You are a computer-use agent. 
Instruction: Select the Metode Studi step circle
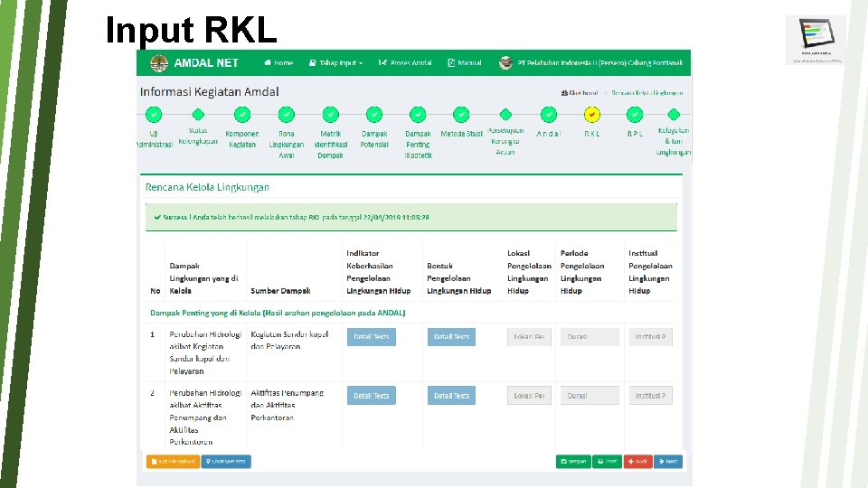pos(461,115)
